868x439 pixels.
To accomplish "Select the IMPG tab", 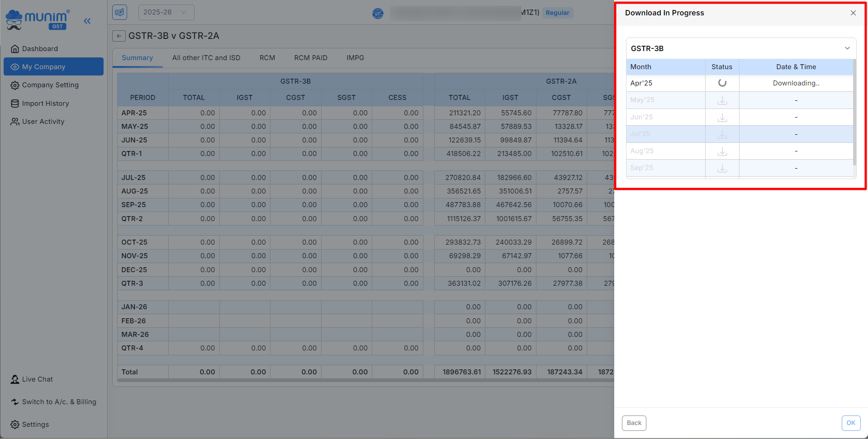I will [355, 58].
